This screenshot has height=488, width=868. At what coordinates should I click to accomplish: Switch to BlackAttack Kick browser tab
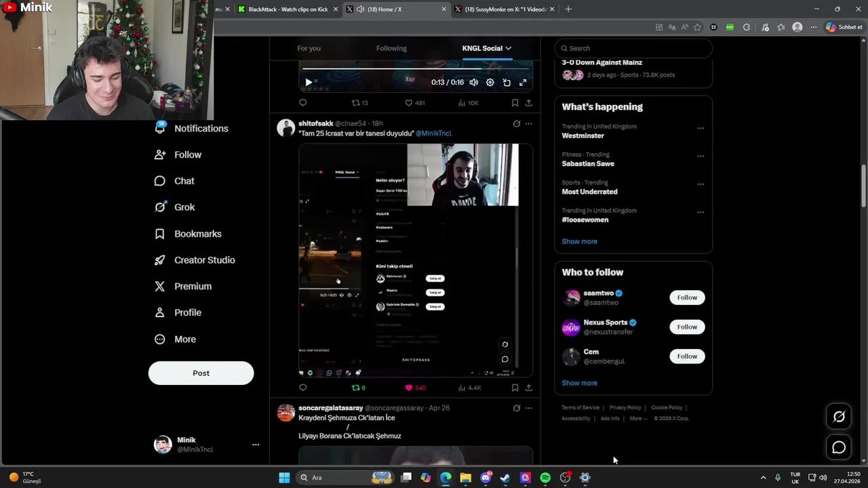pos(288,9)
